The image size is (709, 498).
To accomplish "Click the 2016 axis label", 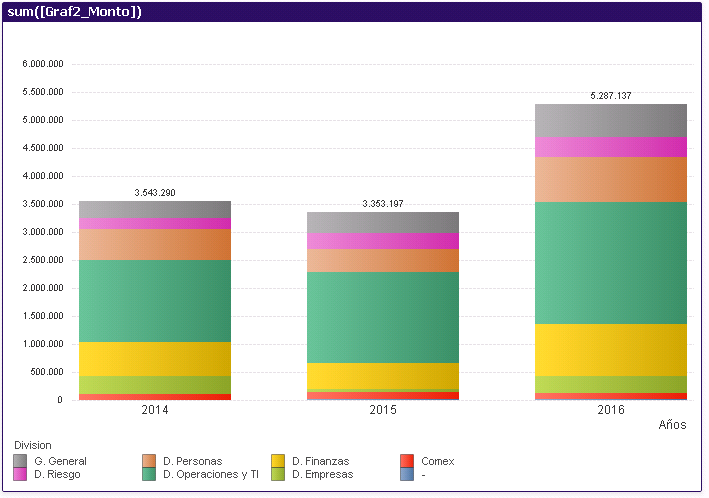I will pyautogui.click(x=611, y=410).
